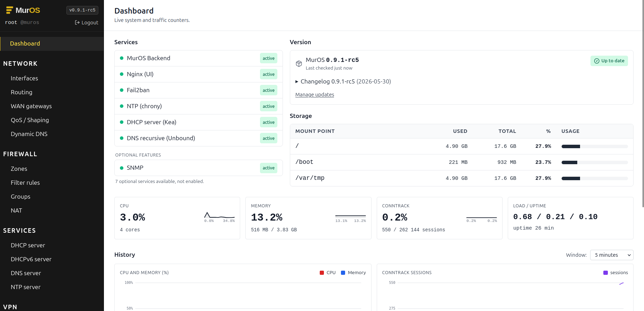The image size is (644, 311).
Task: Open DNS server page
Action: coord(26,273)
